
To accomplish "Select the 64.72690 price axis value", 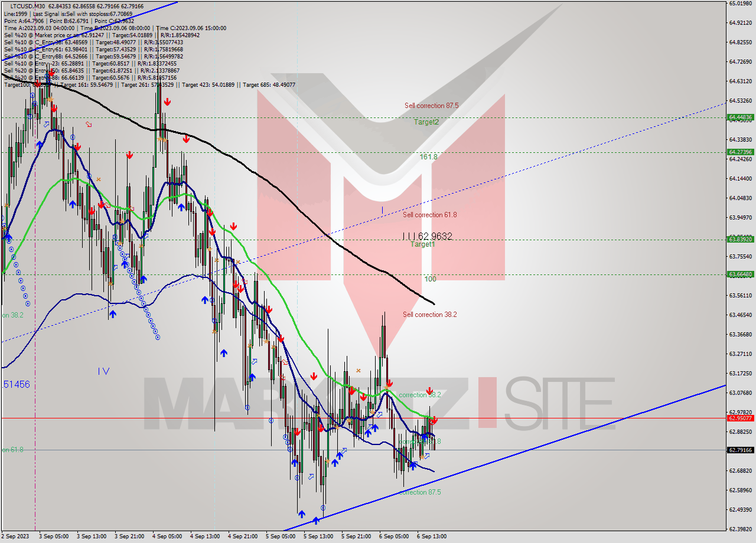I will [741, 61].
